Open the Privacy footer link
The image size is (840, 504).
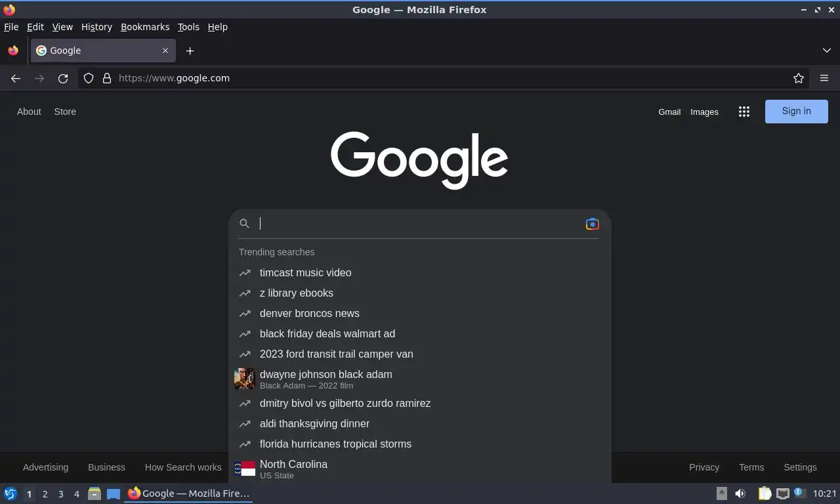point(704,467)
